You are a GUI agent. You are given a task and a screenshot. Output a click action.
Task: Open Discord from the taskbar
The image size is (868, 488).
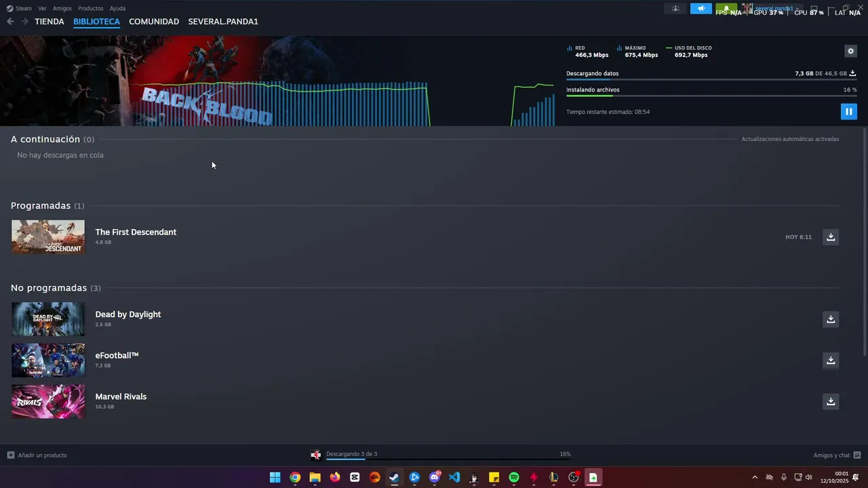point(435,477)
